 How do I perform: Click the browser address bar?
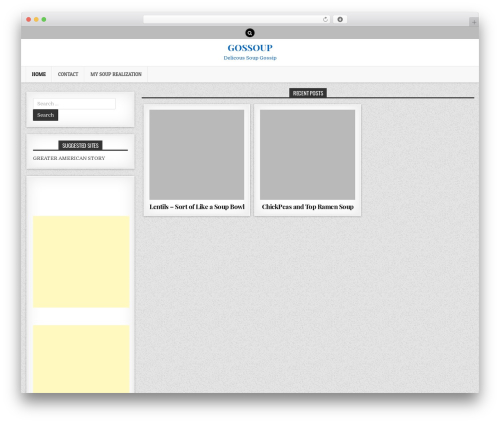click(237, 19)
